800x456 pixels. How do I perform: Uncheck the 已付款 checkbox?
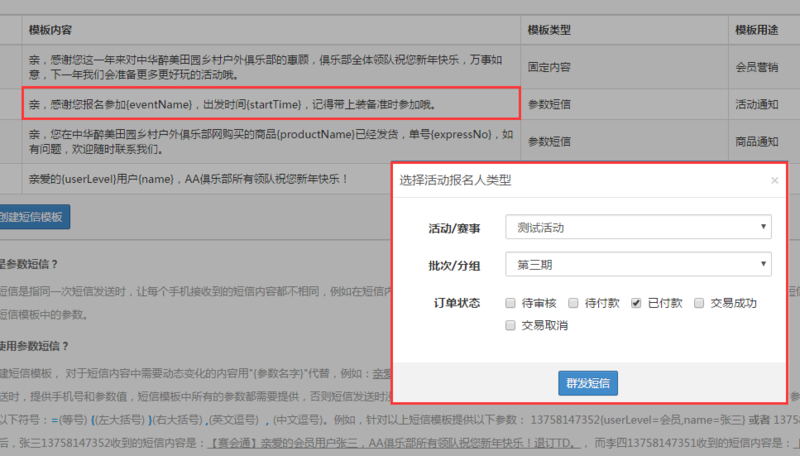point(636,303)
